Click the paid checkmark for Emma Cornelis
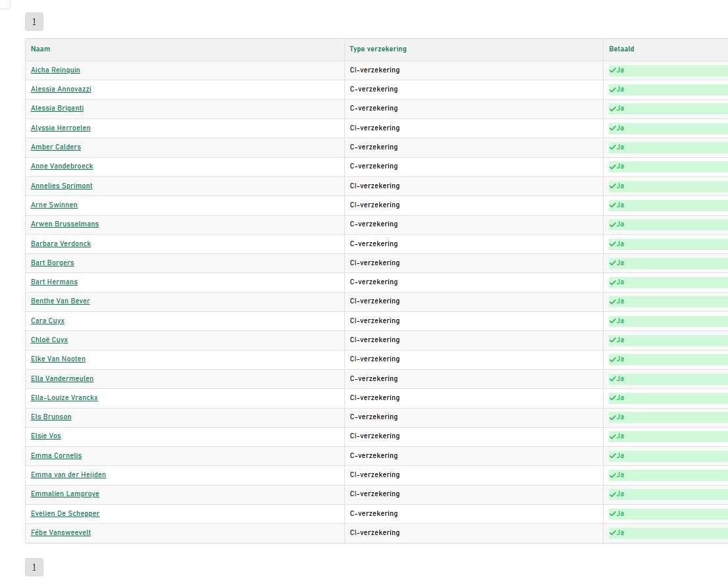 pos(613,455)
